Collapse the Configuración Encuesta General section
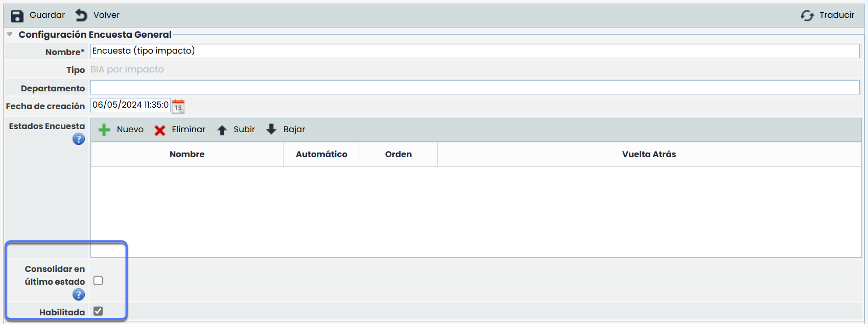 [x=9, y=34]
